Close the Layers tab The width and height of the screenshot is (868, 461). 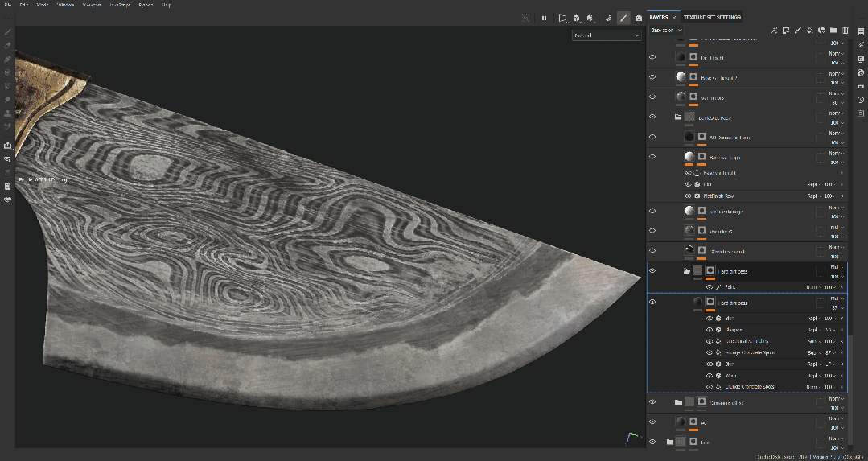(x=675, y=17)
